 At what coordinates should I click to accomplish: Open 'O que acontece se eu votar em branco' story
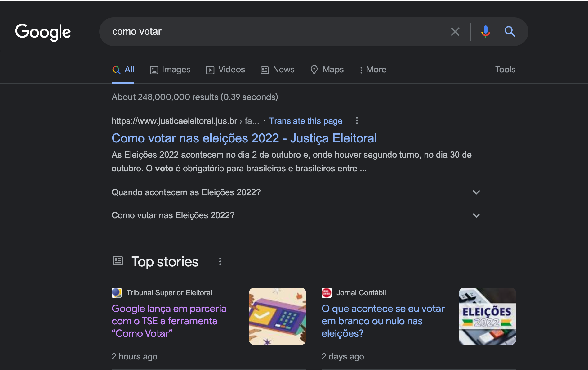point(383,321)
